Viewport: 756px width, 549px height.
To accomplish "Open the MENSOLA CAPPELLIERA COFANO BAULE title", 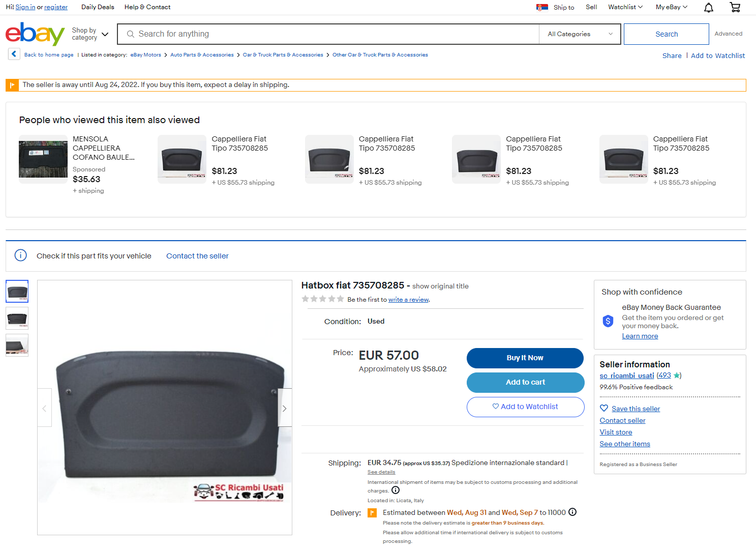I will (x=104, y=148).
